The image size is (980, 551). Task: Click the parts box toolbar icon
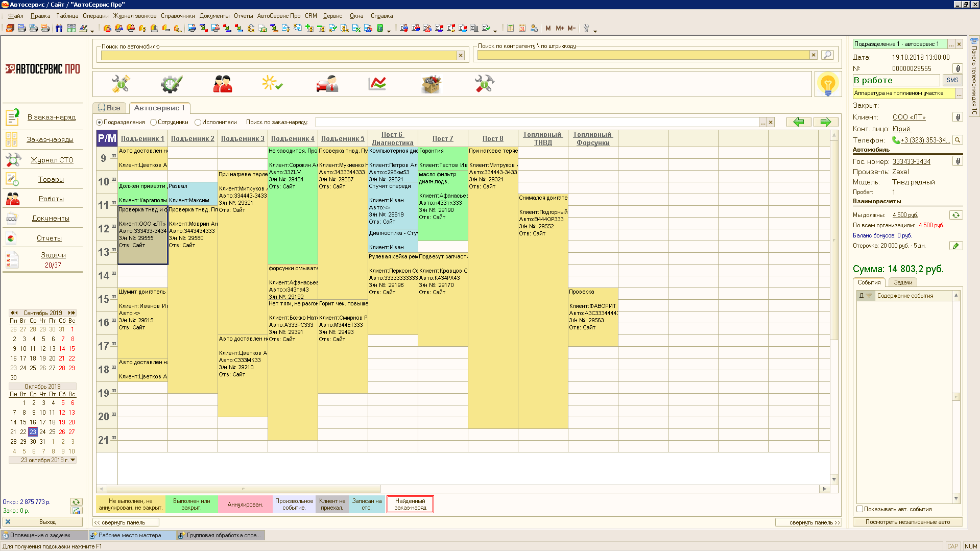431,84
